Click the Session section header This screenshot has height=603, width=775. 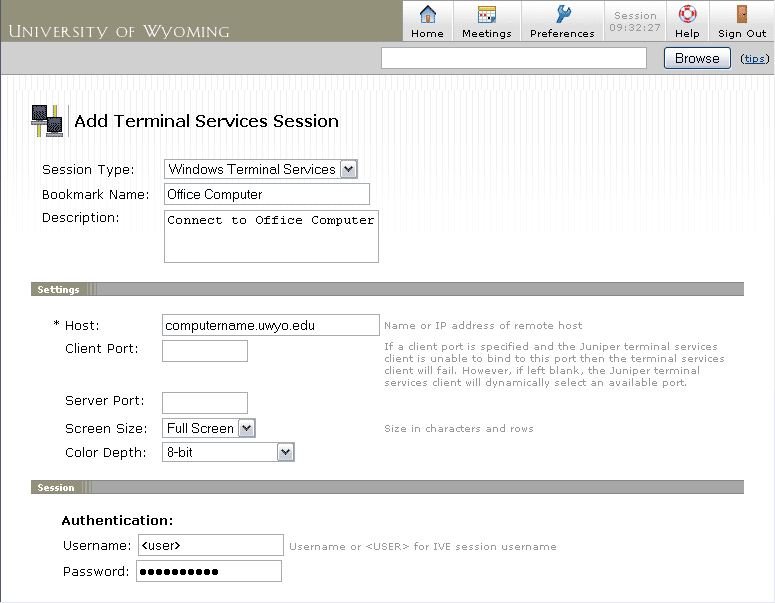[x=56, y=488]
